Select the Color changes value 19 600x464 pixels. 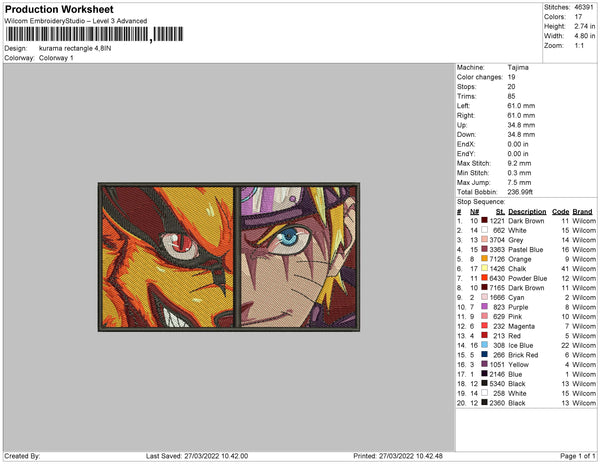coord(511,77)
